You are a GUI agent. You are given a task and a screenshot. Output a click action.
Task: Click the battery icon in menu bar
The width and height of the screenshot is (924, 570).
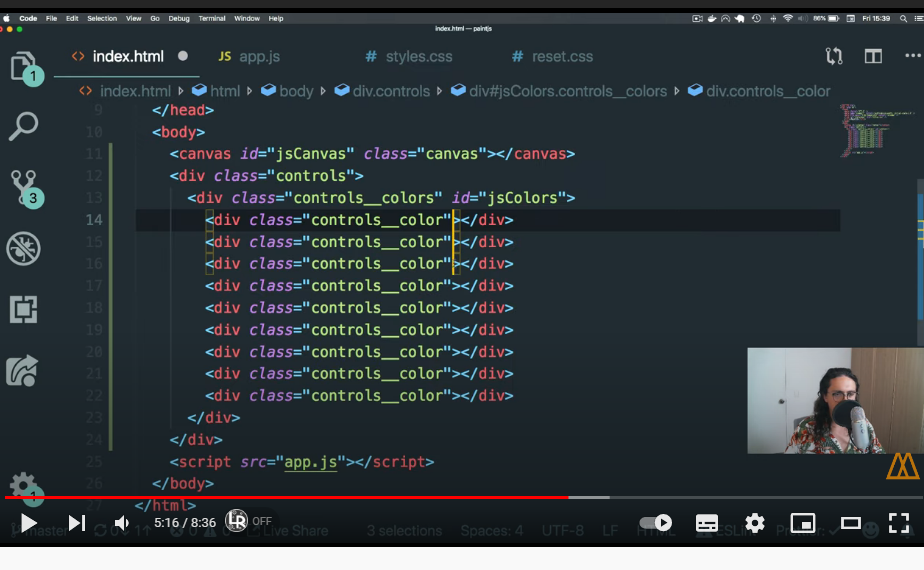833,18
